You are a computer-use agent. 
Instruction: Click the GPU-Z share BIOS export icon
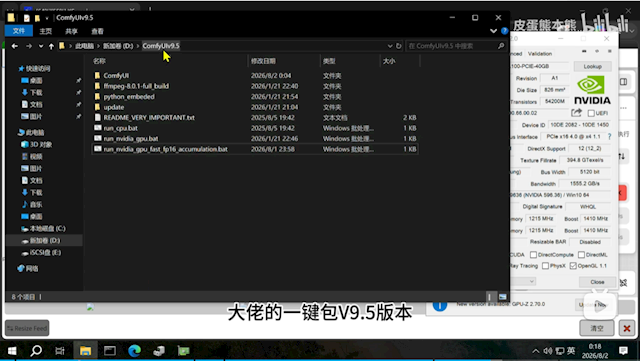coord(576,113)
